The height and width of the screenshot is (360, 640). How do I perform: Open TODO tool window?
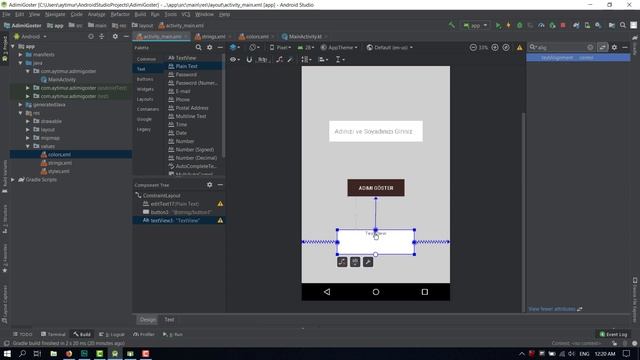click(x=22, y=334)
